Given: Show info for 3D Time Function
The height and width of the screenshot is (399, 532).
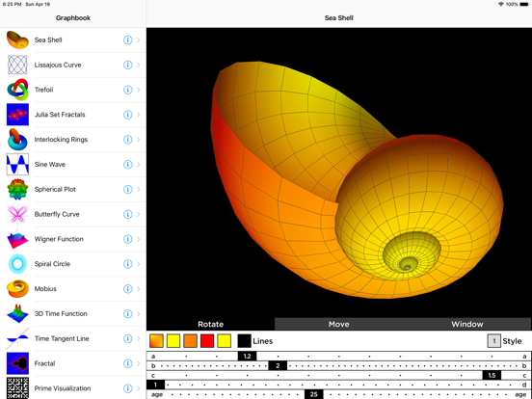Looking at the screenshot, I should pyautogui.click(x=127, y=314).
